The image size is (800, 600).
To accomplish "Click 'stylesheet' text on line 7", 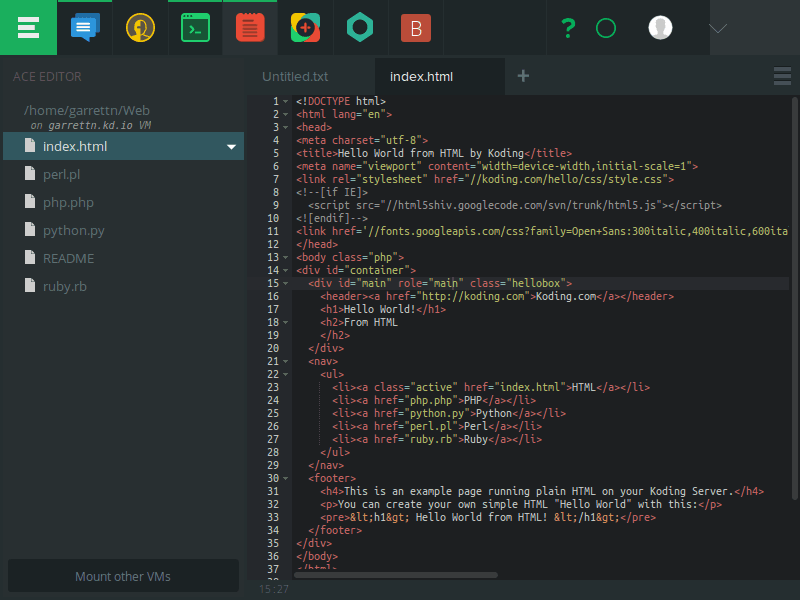I will coord(392,180).
